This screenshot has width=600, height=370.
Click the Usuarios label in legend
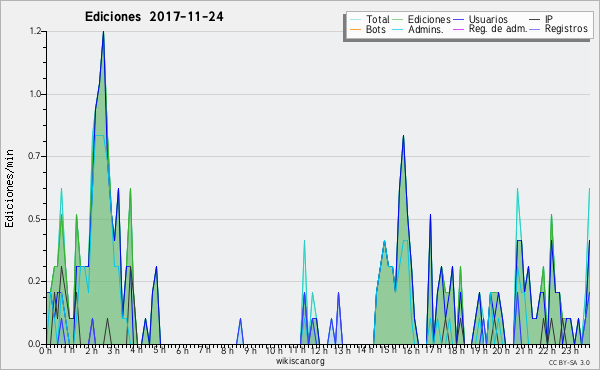point(488,19)
